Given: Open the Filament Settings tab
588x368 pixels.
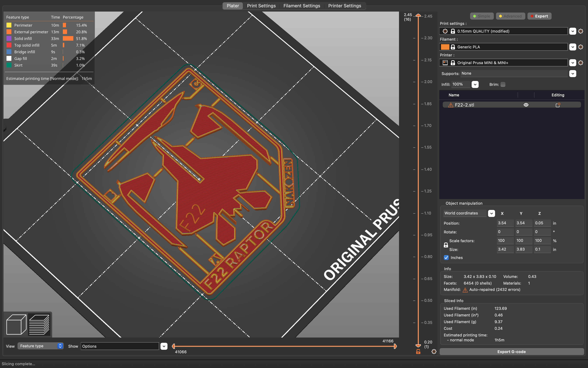Looking at the screenshot, I should [x=302, y=6].
